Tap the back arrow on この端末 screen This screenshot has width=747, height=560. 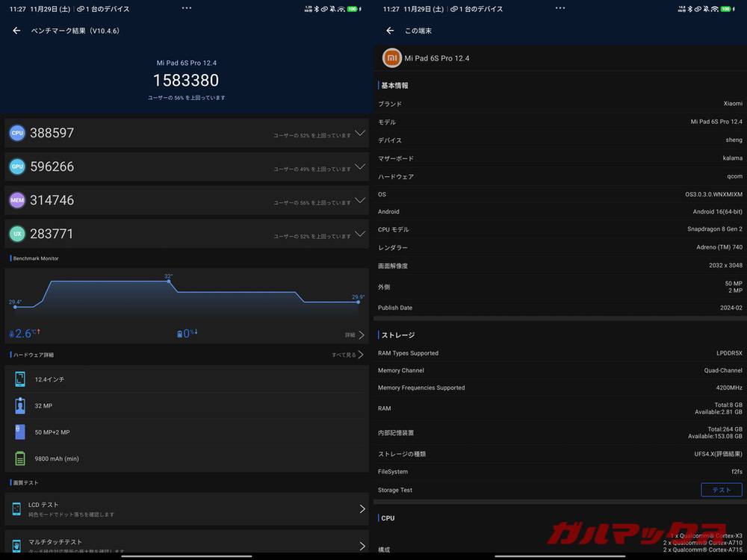pos(388,31)
